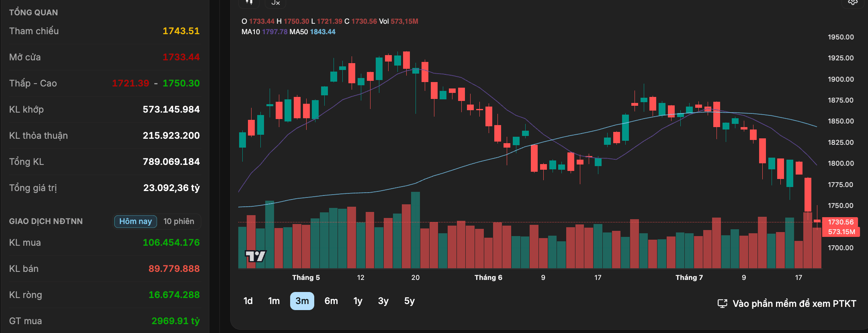Choose the 3y chart range
The height and width of the screenshot is (333, 868).
click(383, 301)
